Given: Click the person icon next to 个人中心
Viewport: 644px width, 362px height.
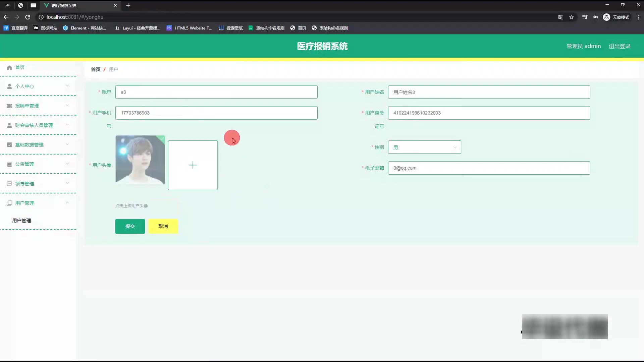Looking at the screenshot, I should click(x=9, y=86).
